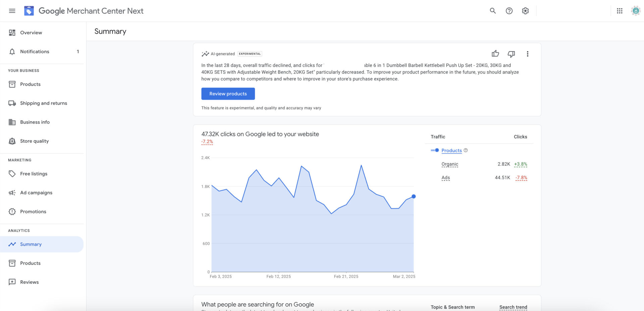Give thumbs down to AI summary

[511, 54]
